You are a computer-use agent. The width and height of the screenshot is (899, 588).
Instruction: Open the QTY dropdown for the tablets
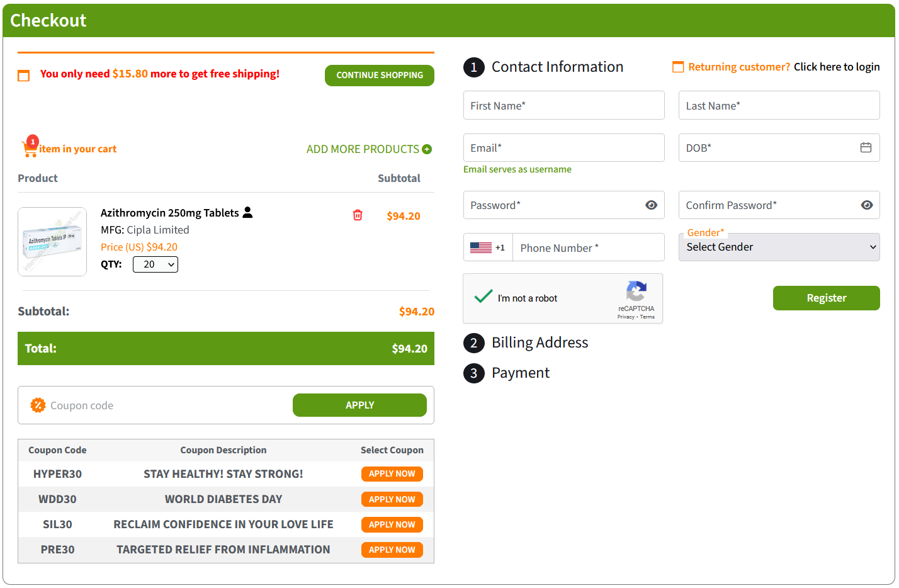point(155,264)
